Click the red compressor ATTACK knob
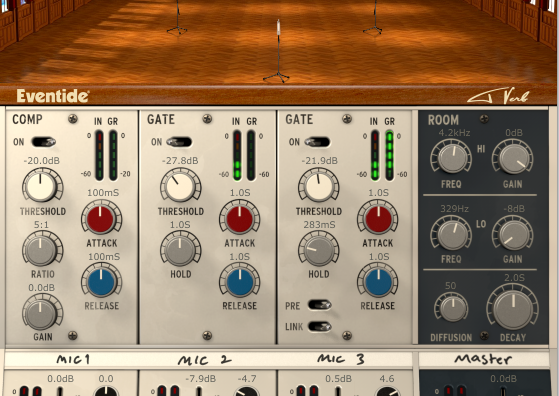Image resolution: width=559 pixels, height=396 pixels. pos(101,218)
